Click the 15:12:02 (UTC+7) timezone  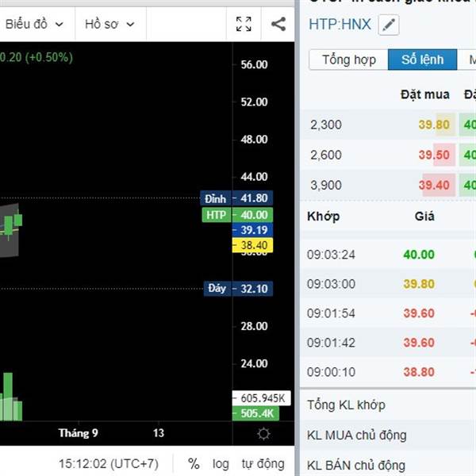[109, 464]
